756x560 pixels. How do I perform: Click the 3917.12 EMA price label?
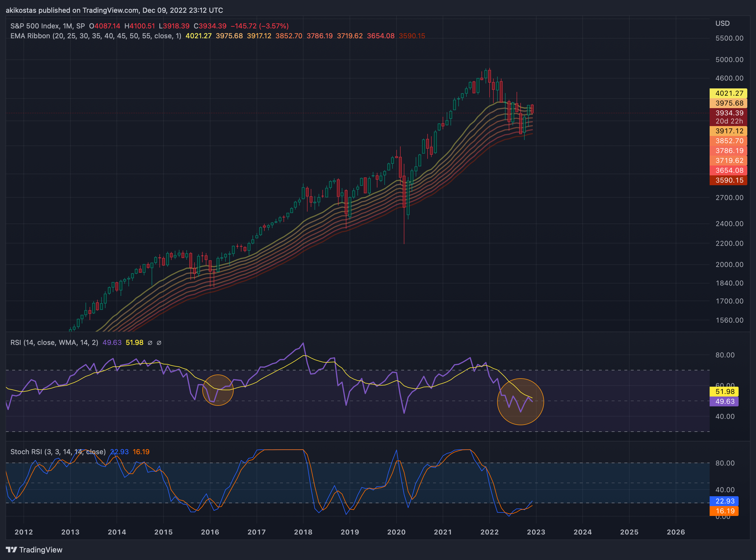coord(728,131)
